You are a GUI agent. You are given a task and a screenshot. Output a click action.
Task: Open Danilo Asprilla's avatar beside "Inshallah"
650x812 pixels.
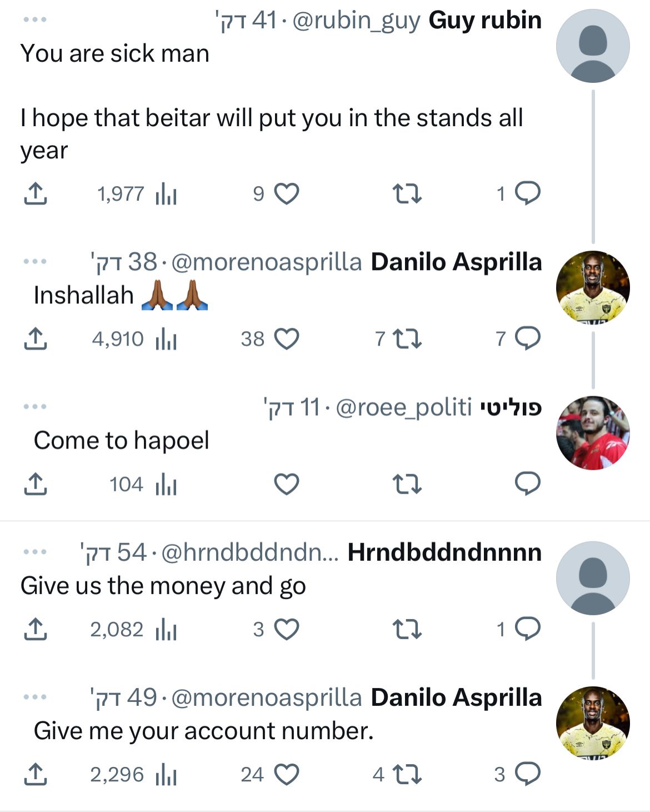pos(593,287)
